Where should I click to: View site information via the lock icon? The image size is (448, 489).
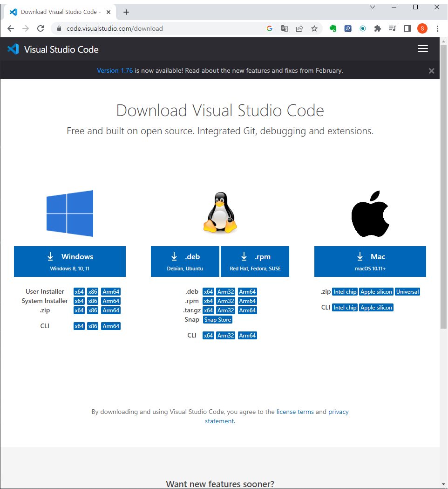pyautogui.click(x=59, y=29)
